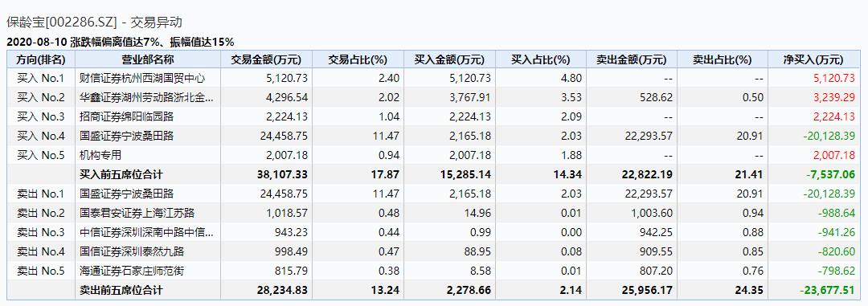This screenshot has width=868, height=306.
Task: Select buy amount 2,278.66
Action: tap(469, 290)
